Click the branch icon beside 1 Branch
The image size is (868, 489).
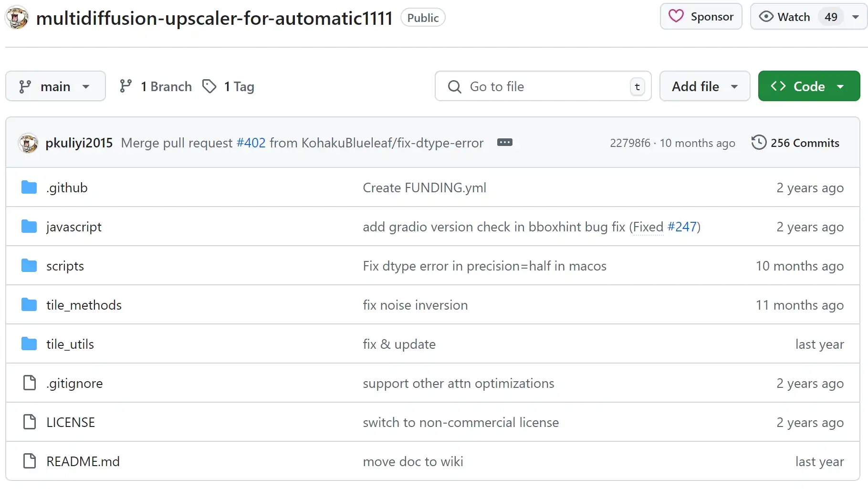(125, 86)
